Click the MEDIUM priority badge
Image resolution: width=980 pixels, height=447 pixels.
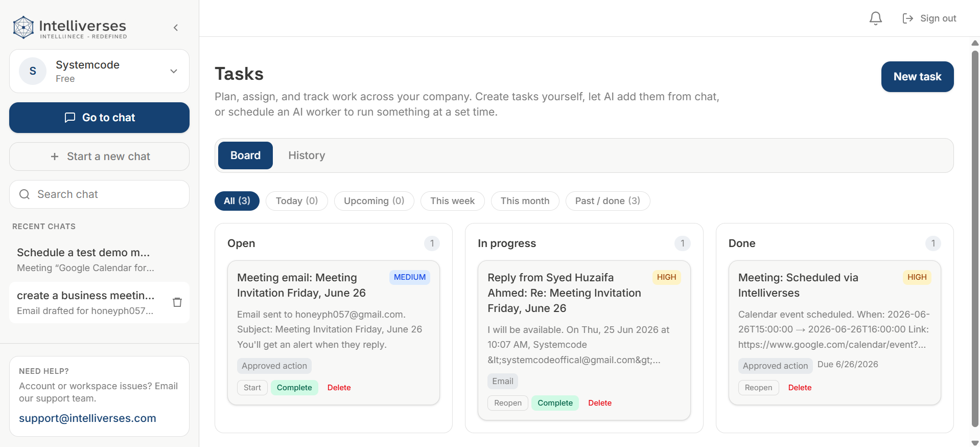point(410,277)
